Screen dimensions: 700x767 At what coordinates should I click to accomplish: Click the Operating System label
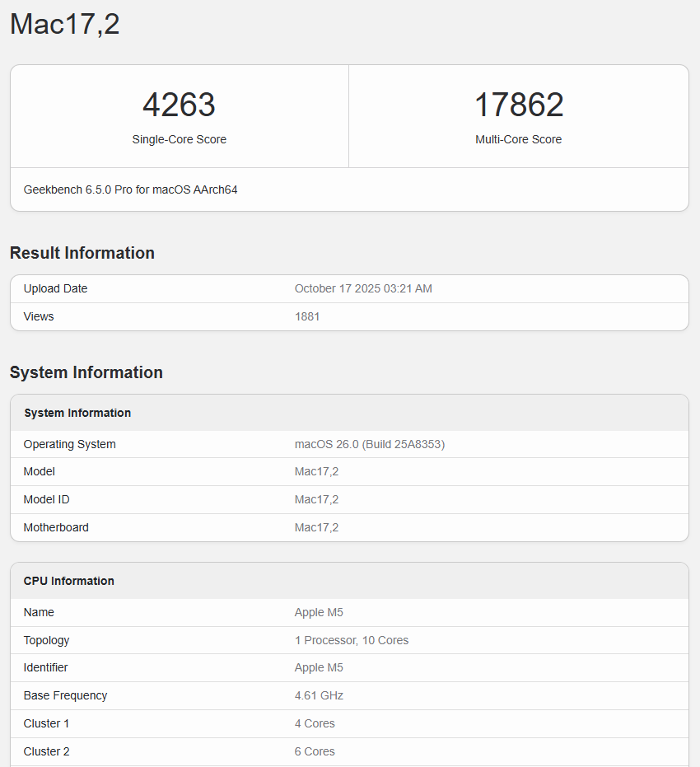pos(69,444)
